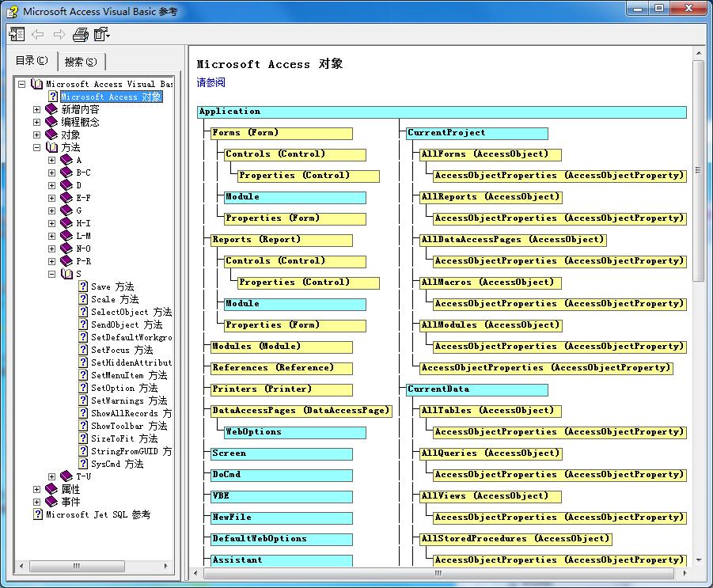Screen dimensions: 713x588
Task: Click the help topic icon for Save 方法
Action: [83, 286]
